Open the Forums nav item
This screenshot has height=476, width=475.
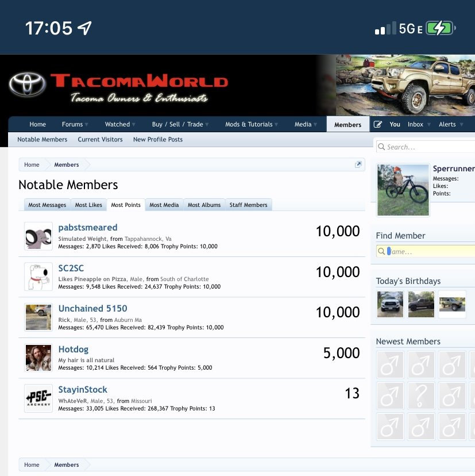tap(72, 124)
